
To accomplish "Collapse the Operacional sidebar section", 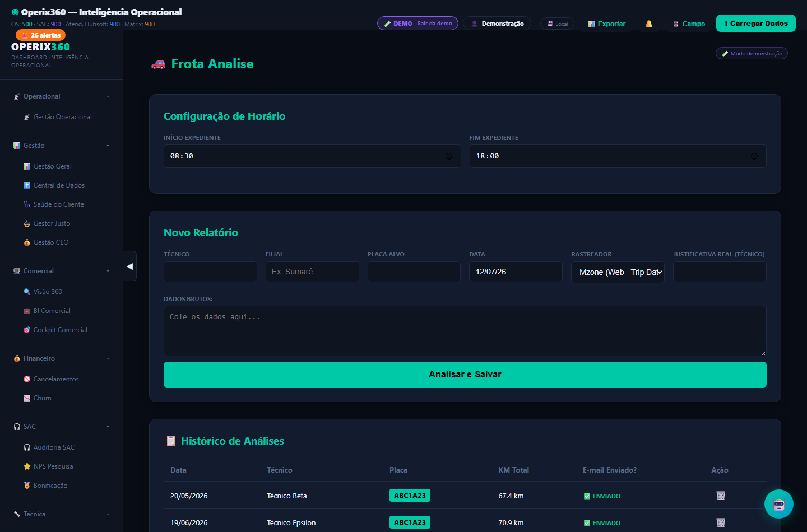I will (x=62, y=96).
